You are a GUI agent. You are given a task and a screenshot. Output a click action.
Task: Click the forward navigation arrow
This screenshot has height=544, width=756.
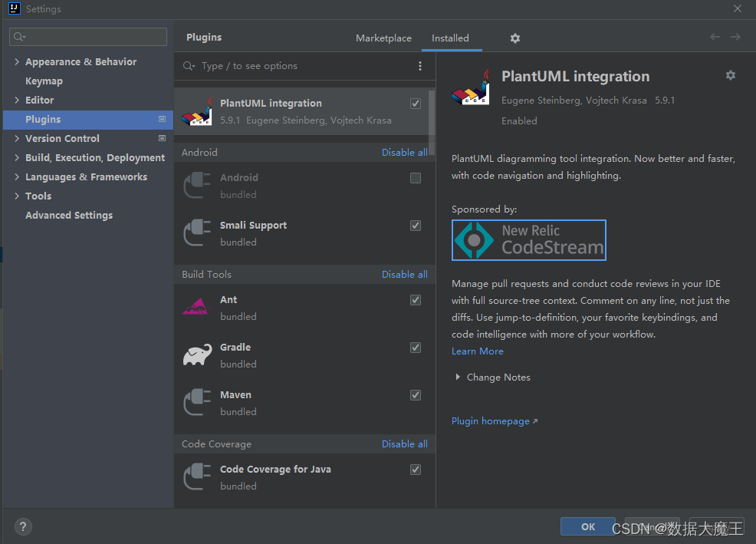click(735, 37)
